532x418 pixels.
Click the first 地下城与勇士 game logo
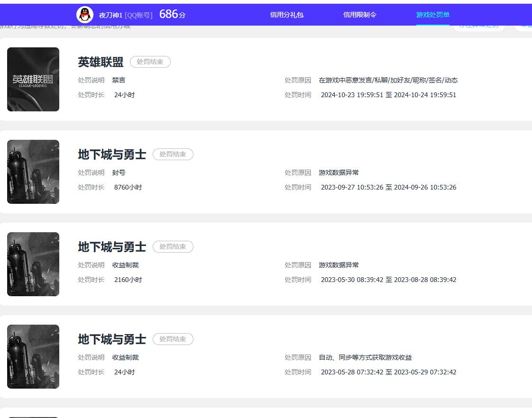coord(33,172)
